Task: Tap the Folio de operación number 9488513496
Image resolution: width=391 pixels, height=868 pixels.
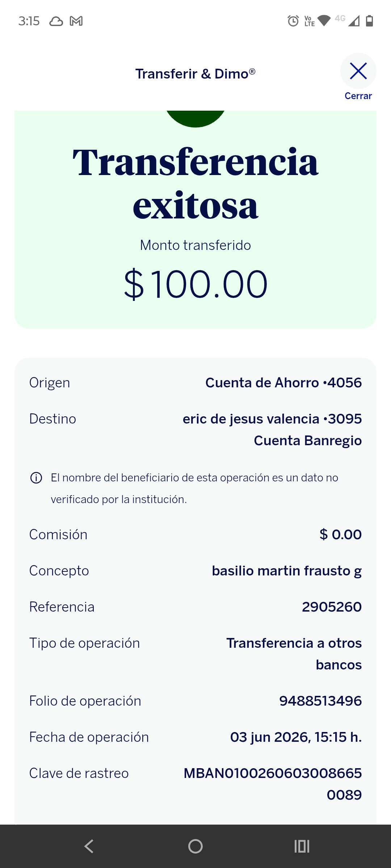Action: (x=320, y=701)
